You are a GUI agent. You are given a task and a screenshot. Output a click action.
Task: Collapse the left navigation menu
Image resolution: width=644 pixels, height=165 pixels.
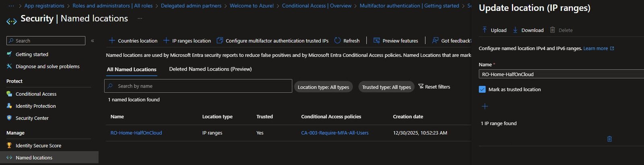[93, 41]
